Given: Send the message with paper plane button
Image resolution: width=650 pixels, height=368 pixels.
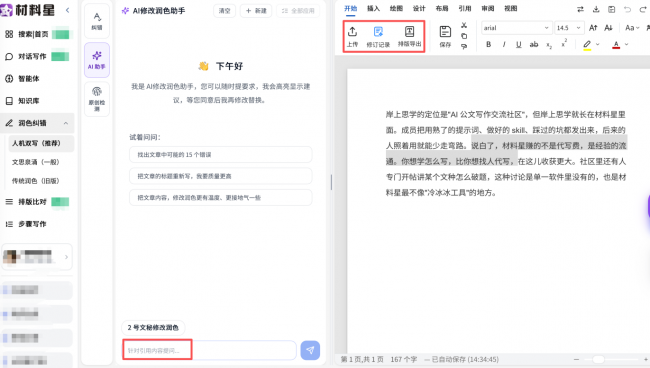Looking at the screenshot, I should pyautogui.click(x=310, y=350).
